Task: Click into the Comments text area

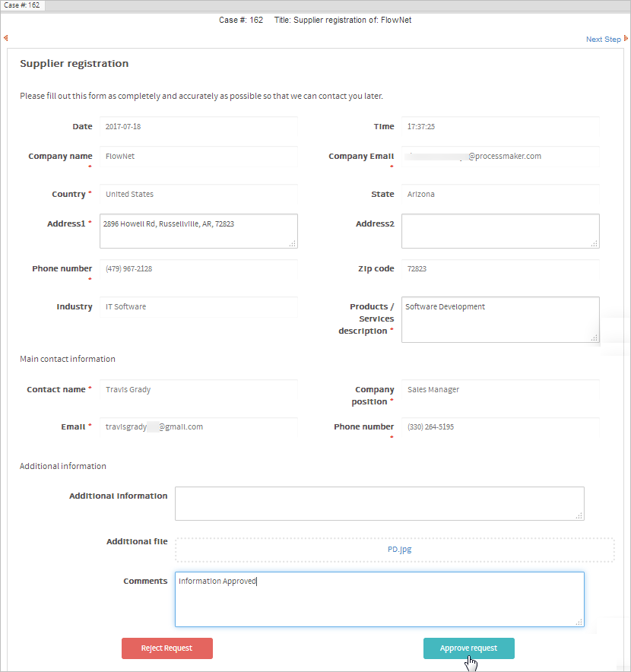Action: [379, 599]
